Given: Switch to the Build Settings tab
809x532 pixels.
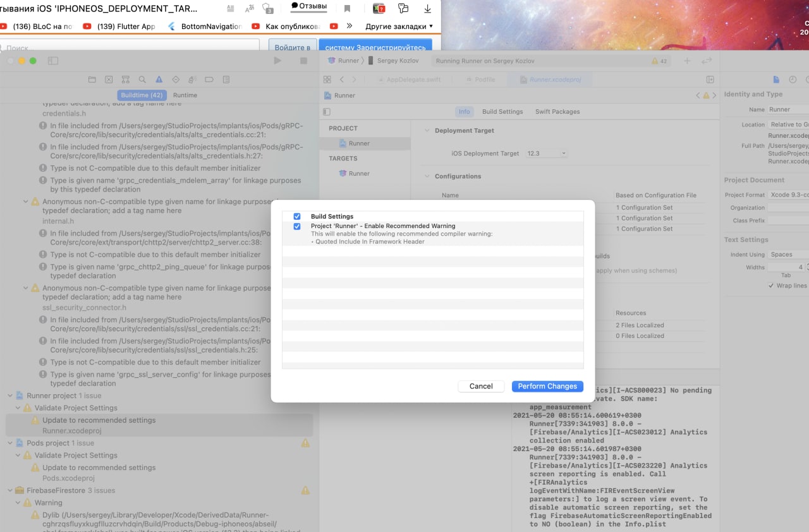Looking at the screenshot, I should click(502, 112).
